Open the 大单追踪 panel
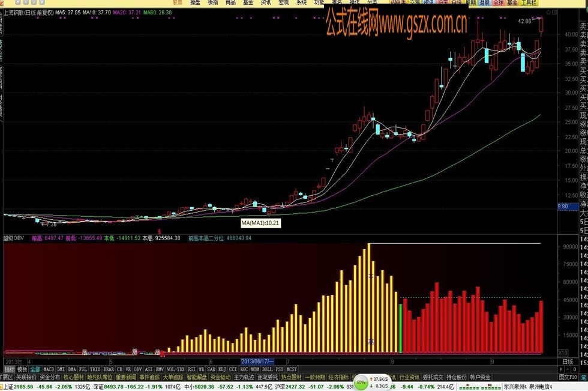 173,377
